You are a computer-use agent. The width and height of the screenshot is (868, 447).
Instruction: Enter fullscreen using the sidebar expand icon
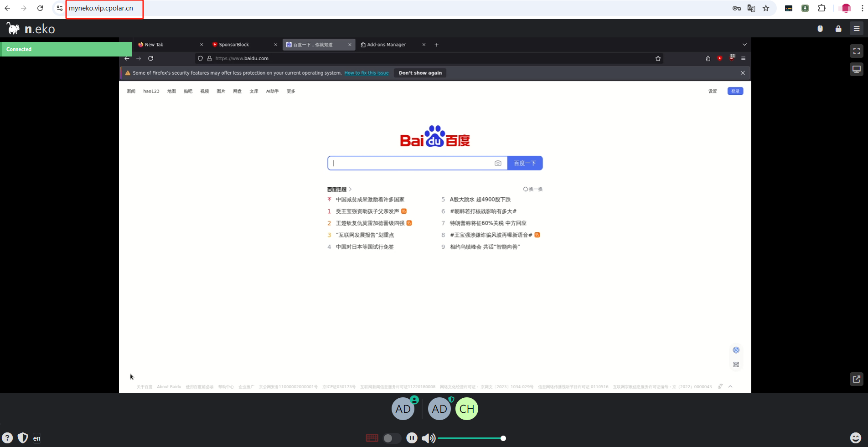click(x=856, y=51)
